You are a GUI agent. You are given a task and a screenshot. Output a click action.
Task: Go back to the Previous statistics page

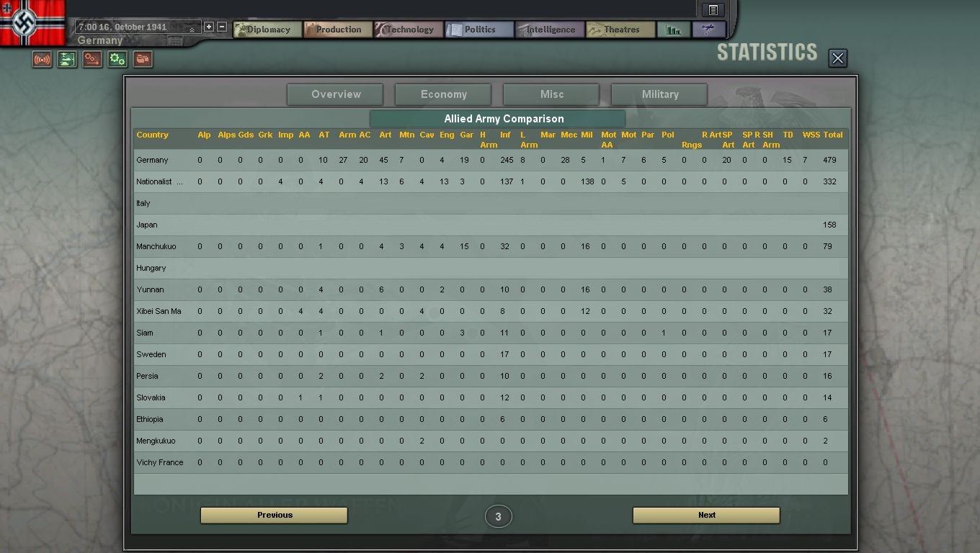(x=274, y=515)
